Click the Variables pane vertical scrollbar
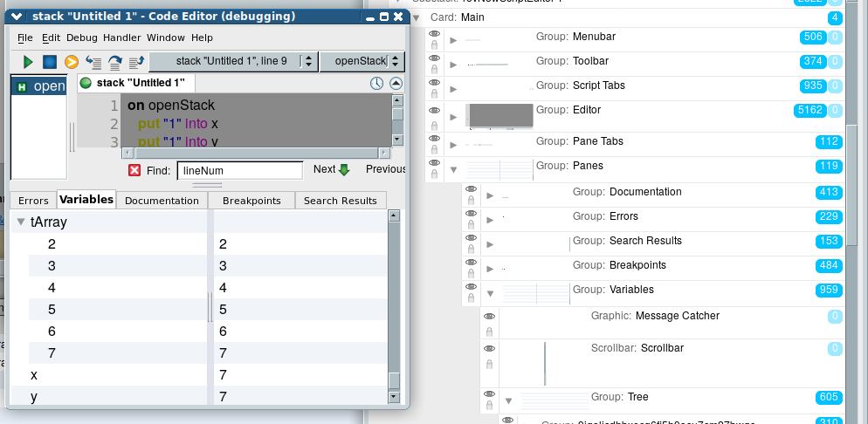 coord(394,305)
